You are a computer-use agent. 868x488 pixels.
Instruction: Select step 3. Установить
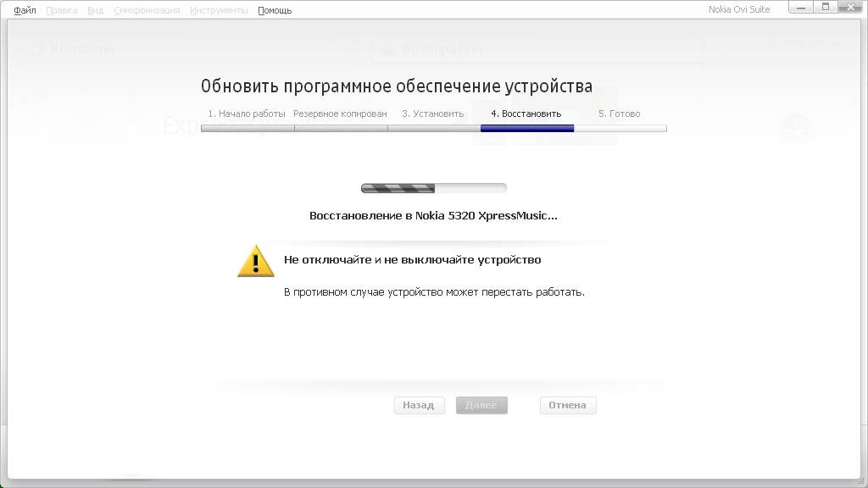click(433, 114)
